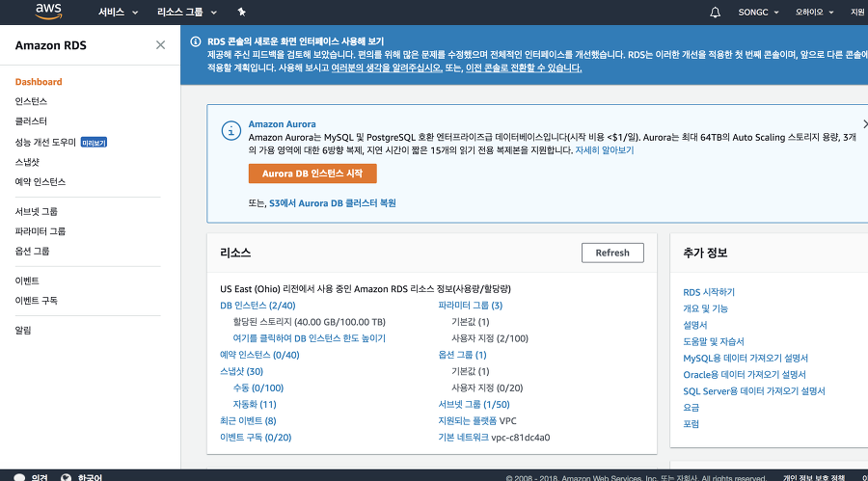The height and width of the screenshot is (481, 868).
Task: Open Oracle용 데이터 가져오기 설명서 link
Action: (x=745, y=375)
